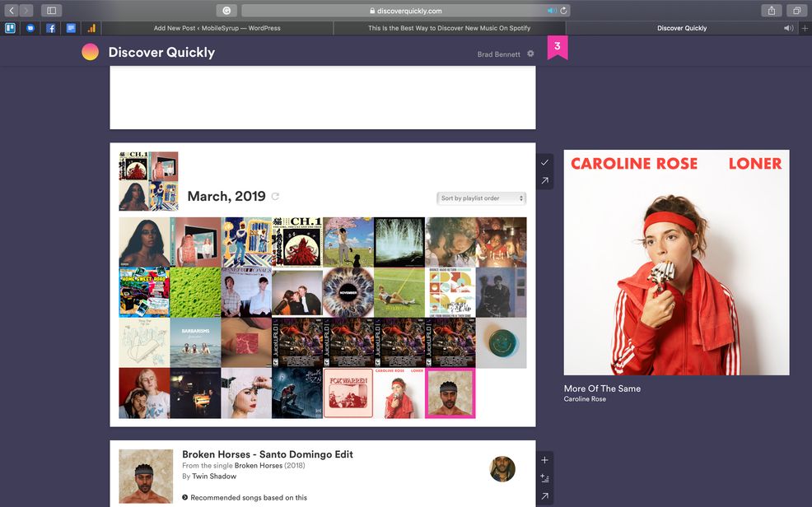The width and height of the screenshot is (812, 507).
Task: Select the green textured album cover
Action: (195, 292)
